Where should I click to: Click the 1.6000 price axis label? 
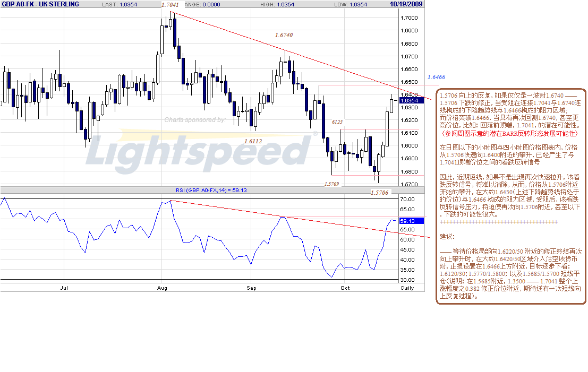pyautogui.click(x=409, y=145)
